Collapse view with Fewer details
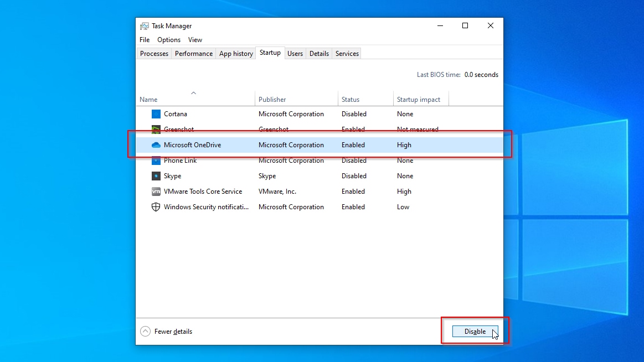 tap(167, 332)
